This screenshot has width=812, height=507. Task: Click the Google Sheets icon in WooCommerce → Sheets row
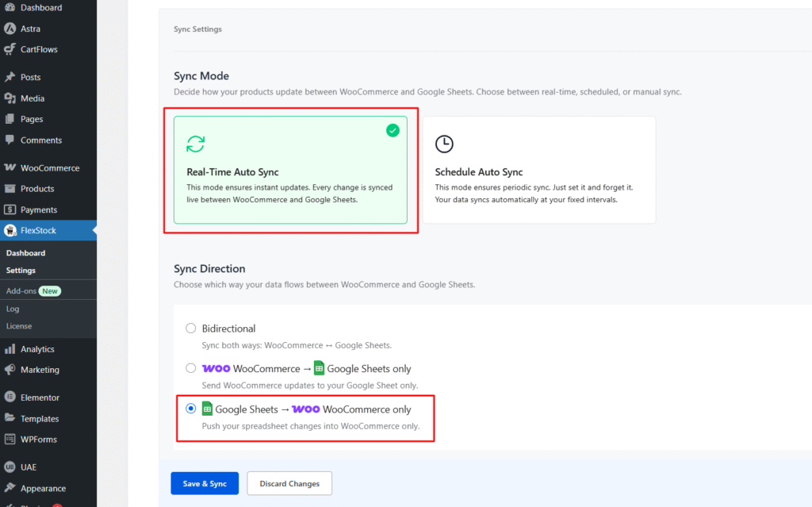319,368
